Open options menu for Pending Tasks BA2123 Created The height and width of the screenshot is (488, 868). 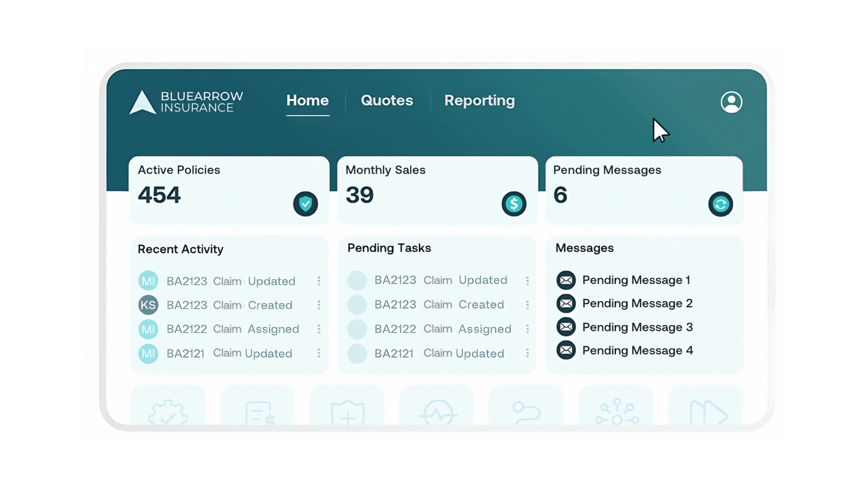click(528, 305)
